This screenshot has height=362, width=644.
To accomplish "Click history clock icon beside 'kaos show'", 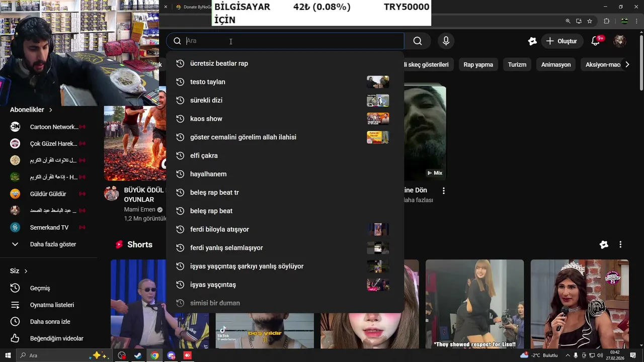I will (180, 119).
